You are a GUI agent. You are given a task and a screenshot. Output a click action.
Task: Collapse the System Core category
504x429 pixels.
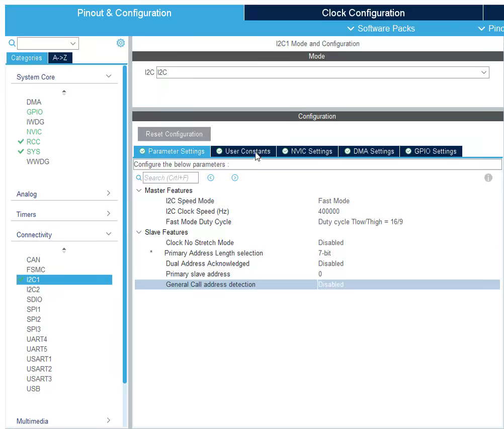109,76
